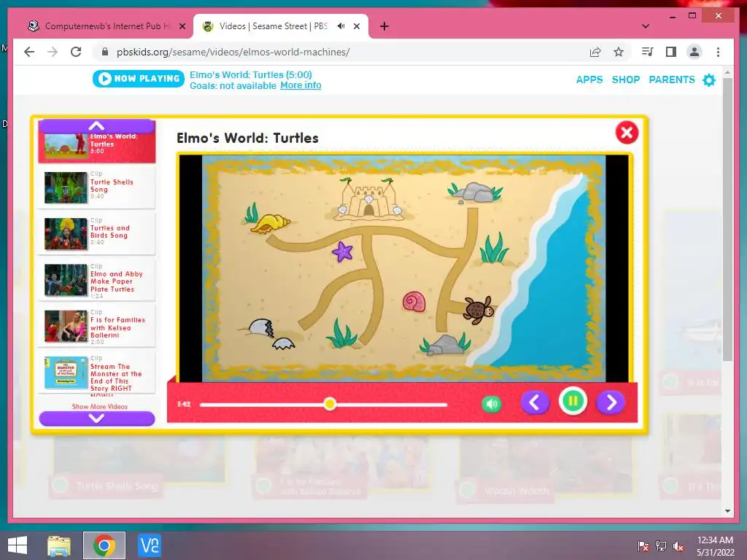Reload the current page
747x560 pixels.
tap(76, 52)
